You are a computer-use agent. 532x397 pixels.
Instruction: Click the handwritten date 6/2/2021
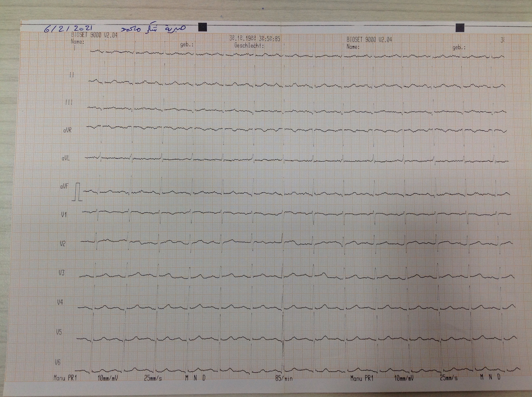coord(68,29)
